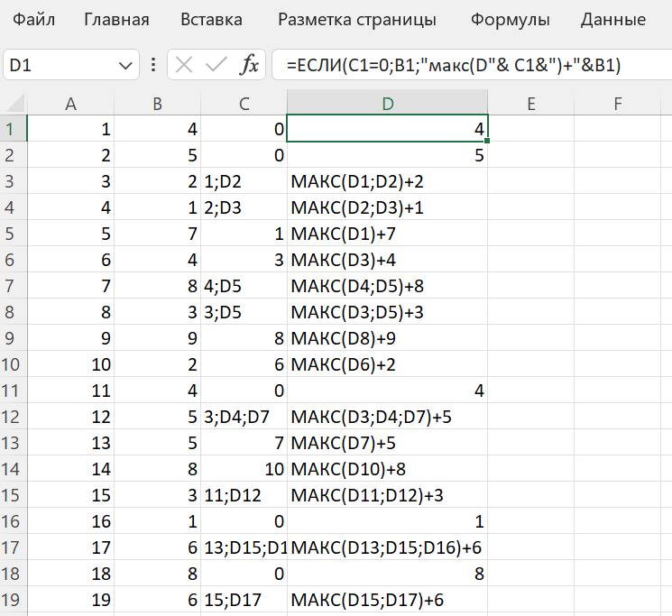Screen dimensions: 672x616
Task: Click the Enter checkmark formula icon
Action: click(216, 66)
